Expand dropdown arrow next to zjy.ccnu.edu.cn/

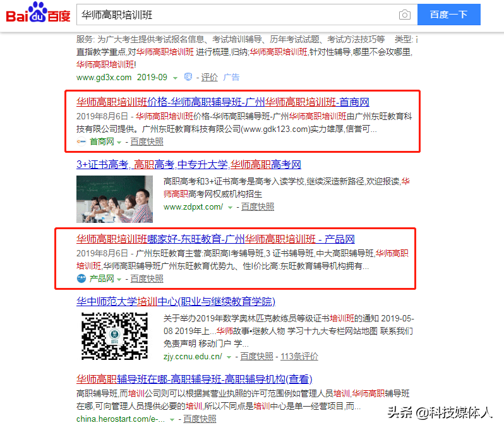(x=229, y=357)
